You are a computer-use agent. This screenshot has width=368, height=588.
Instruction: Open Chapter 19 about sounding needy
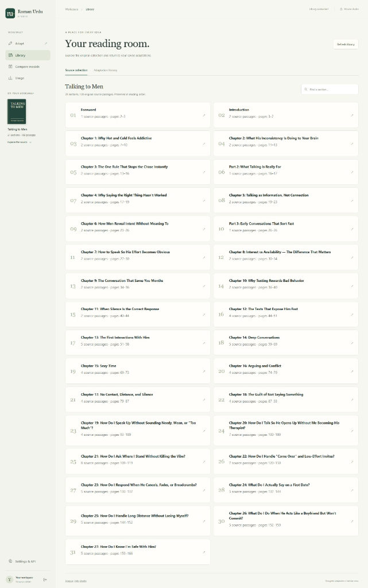tap(138, 431)
